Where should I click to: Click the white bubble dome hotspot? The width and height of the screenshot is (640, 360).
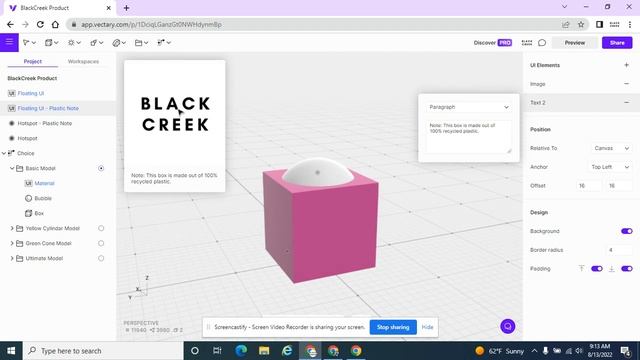318,172
